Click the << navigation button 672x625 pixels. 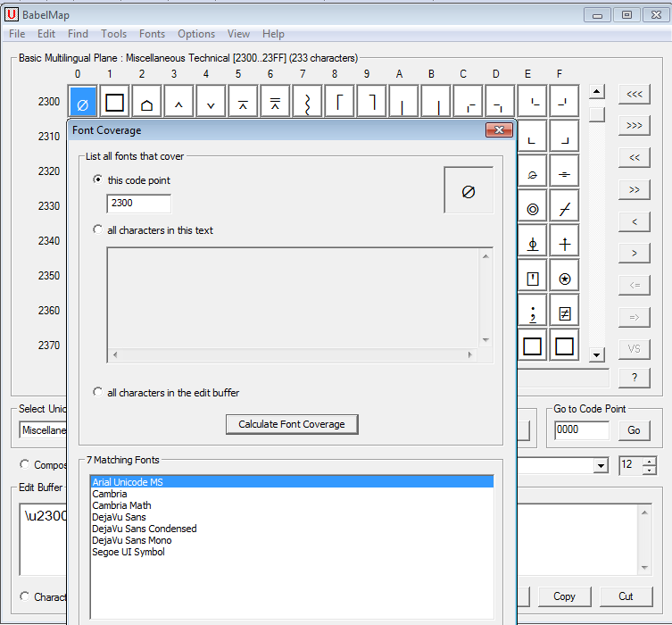click(635, 158)
